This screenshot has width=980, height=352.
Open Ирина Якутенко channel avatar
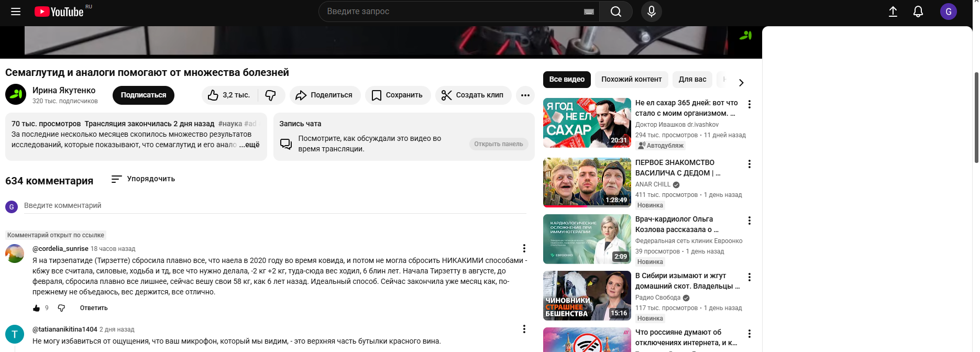16,94
